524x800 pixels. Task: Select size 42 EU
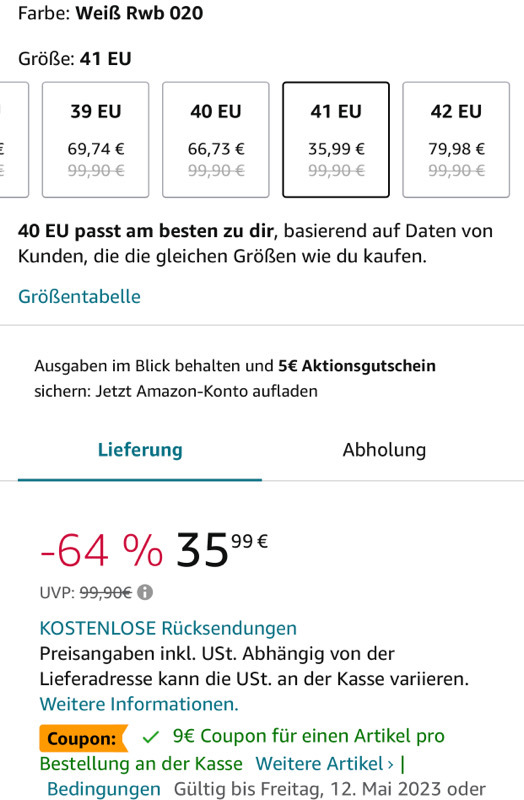(456, 140)
